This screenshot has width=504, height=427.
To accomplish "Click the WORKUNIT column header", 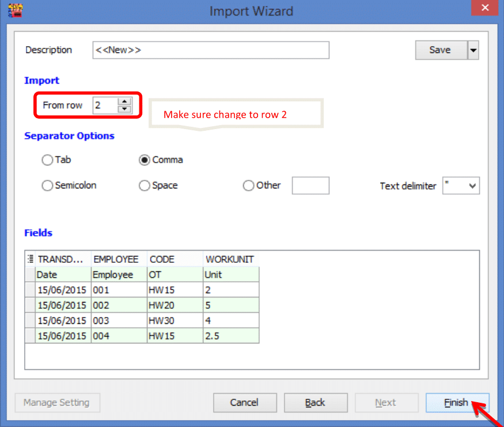I will tap(229, 259).
